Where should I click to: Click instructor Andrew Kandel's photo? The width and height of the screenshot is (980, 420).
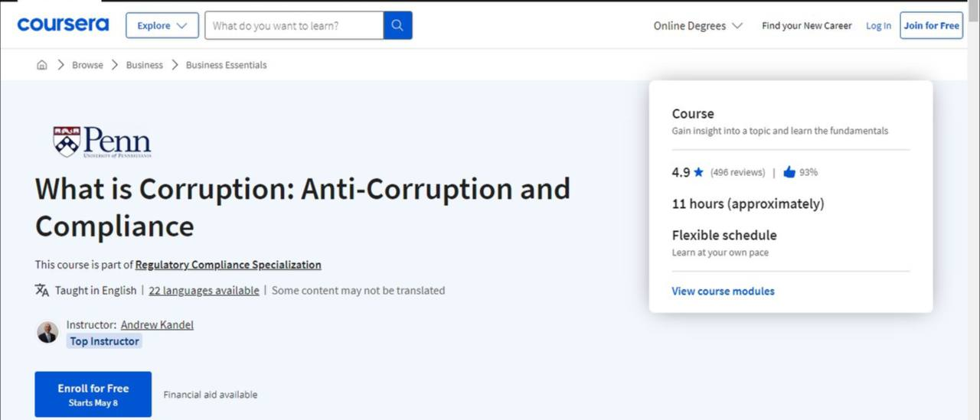click(47, 332)
